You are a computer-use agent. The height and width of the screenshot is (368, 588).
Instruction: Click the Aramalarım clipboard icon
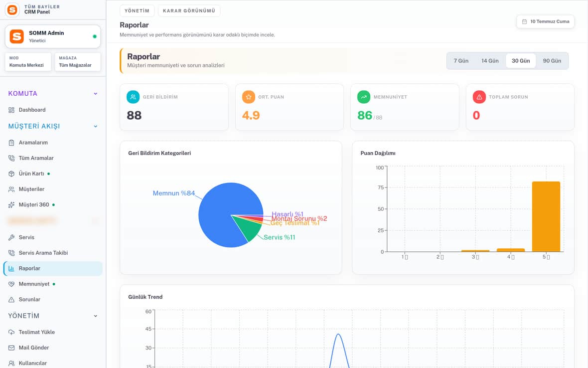[x=11, y=143]
